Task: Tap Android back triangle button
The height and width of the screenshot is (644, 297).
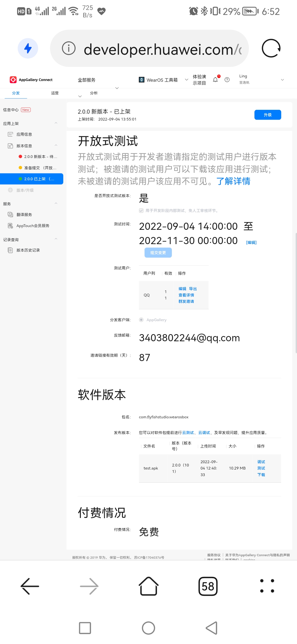Action: point(211,628)
